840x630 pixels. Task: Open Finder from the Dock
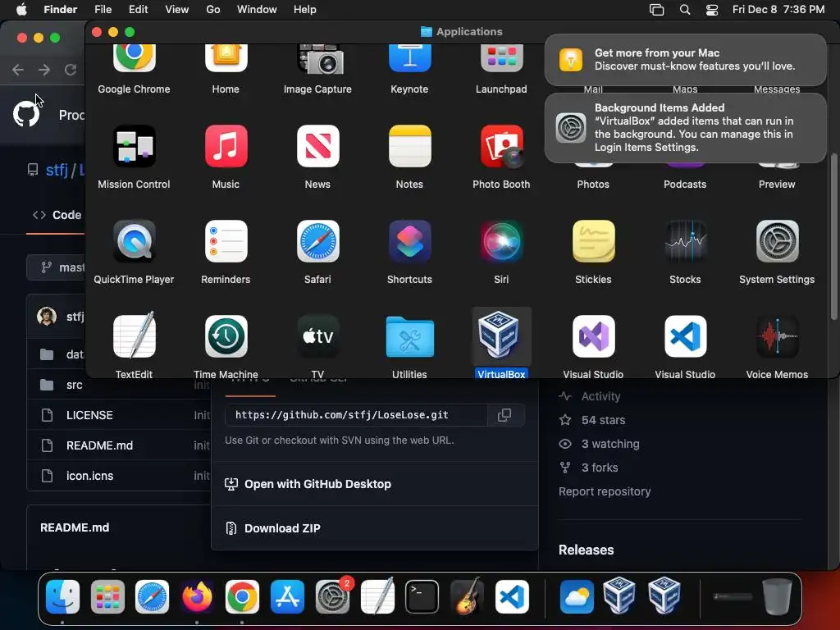pyautogui.click(x=62, y=596)
